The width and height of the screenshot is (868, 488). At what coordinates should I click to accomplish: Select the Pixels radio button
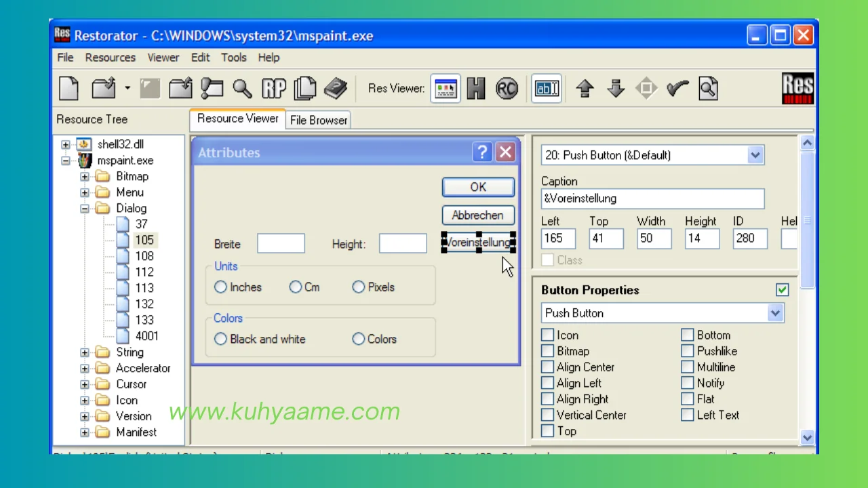358,287
